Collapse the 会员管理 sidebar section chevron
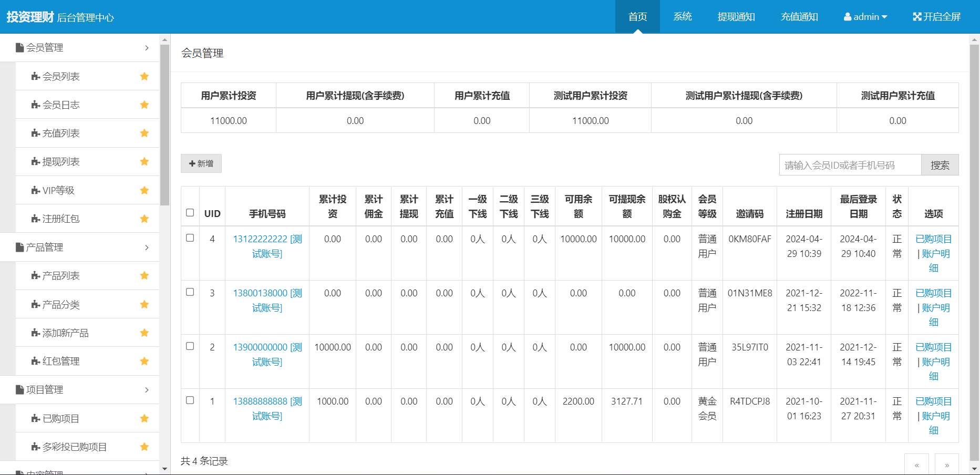Screen dimensions: 980x475 pyautogui.click(x=147, y=48)
